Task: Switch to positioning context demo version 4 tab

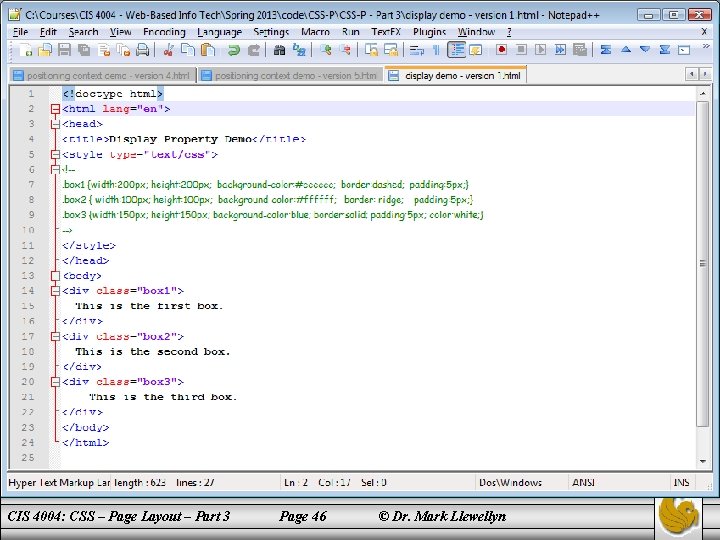Action: pos(103,75)
